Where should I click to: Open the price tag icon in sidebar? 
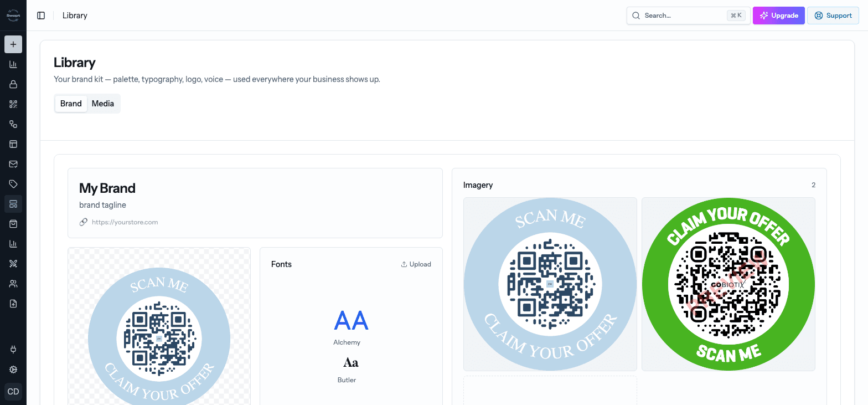(x=13, y=184)
